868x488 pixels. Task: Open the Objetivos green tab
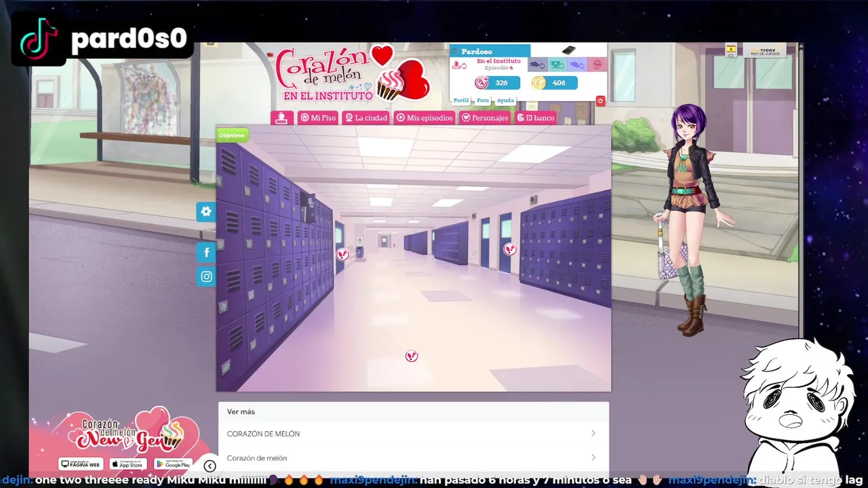point(231,136)
